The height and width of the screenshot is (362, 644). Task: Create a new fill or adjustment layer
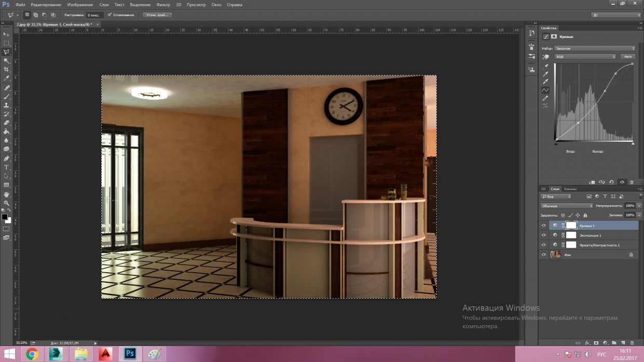[605, 343]
